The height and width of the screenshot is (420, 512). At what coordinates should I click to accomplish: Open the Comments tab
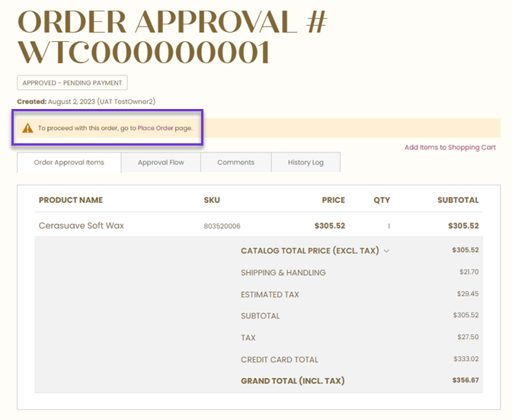coord(235,162)
